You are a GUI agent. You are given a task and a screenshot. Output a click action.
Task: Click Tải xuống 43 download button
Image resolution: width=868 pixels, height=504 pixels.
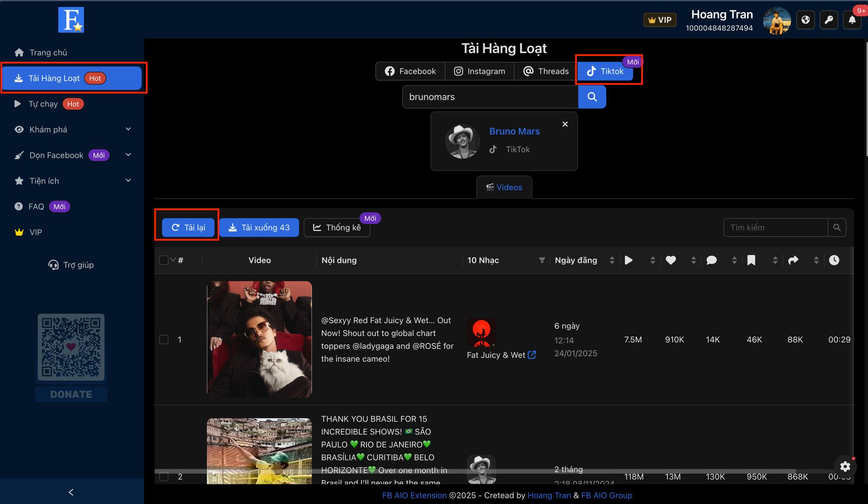pyautogui.click(x=259, y=227)
